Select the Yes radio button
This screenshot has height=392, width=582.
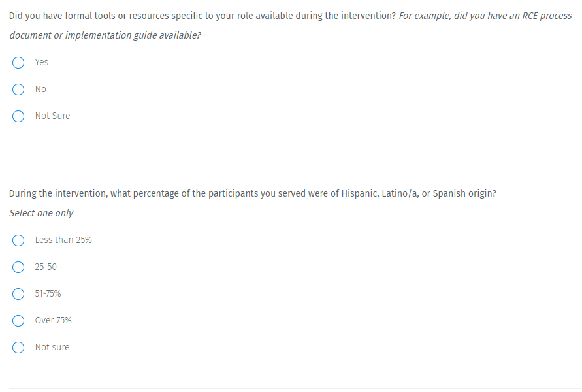[x=20, y=63]
